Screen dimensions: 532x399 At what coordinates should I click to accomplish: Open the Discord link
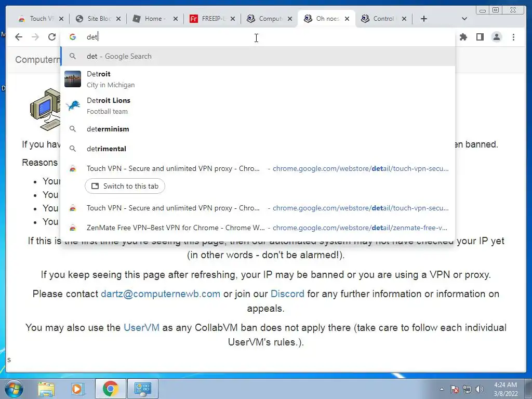coord(287,294)
